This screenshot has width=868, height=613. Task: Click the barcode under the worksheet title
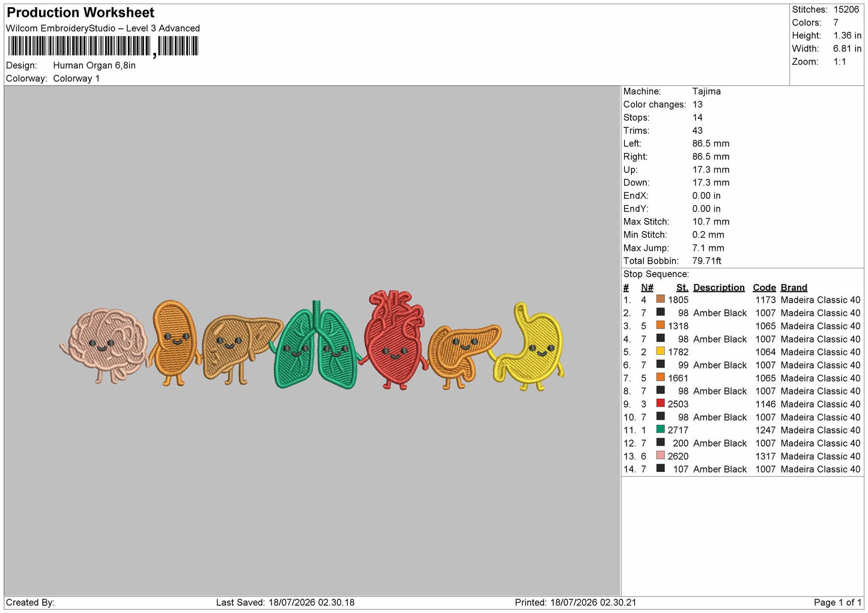[103, 46]
